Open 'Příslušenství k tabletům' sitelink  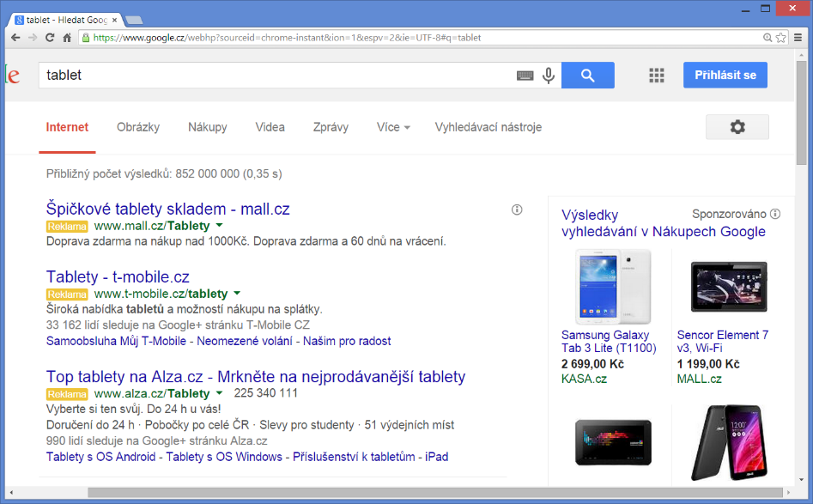pos(354,456)
